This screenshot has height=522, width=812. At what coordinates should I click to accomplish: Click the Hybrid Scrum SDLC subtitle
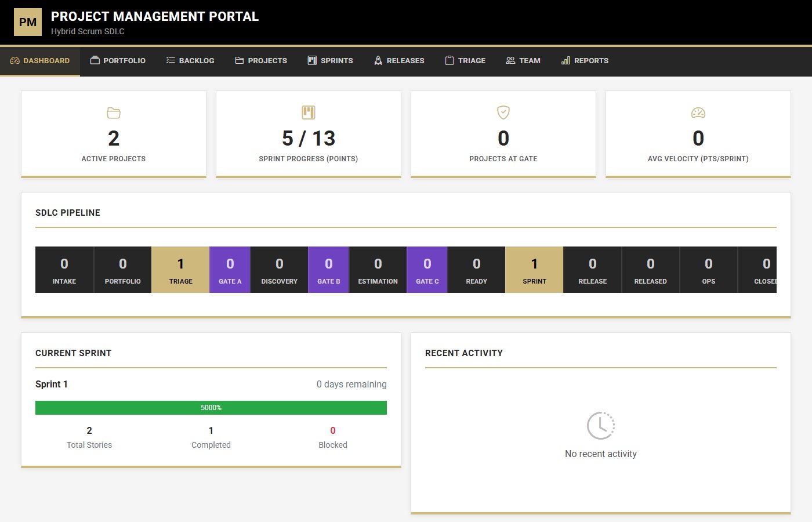88,31
